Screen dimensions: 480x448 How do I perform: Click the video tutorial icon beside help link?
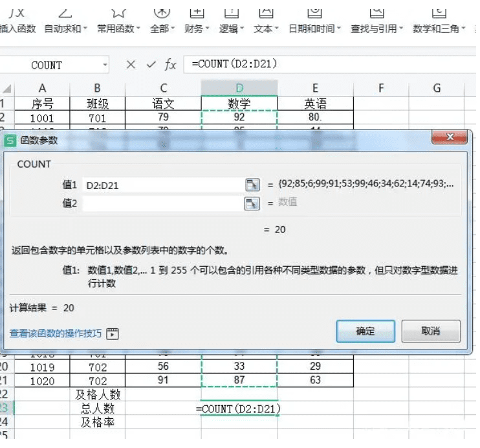(x=113, y=333)
